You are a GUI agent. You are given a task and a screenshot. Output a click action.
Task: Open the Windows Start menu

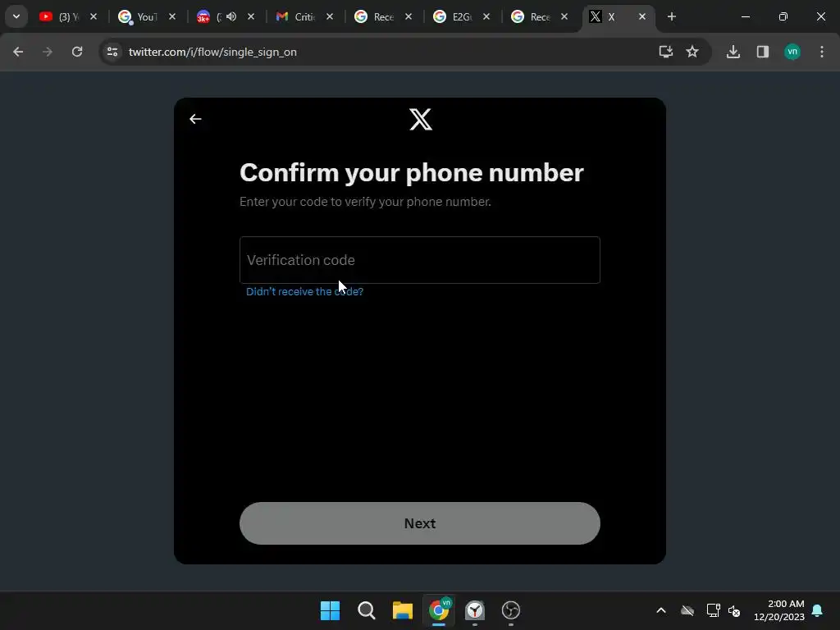tap(330, 610)
